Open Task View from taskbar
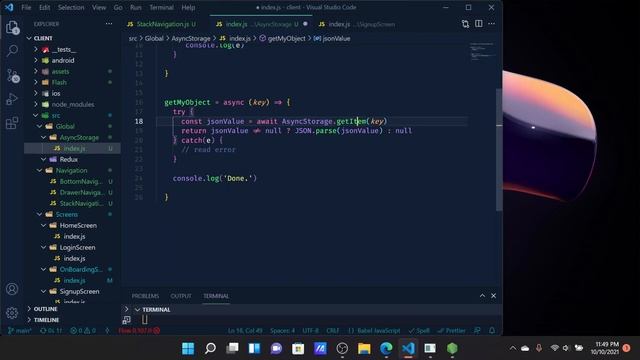 [x=232, y=348]
